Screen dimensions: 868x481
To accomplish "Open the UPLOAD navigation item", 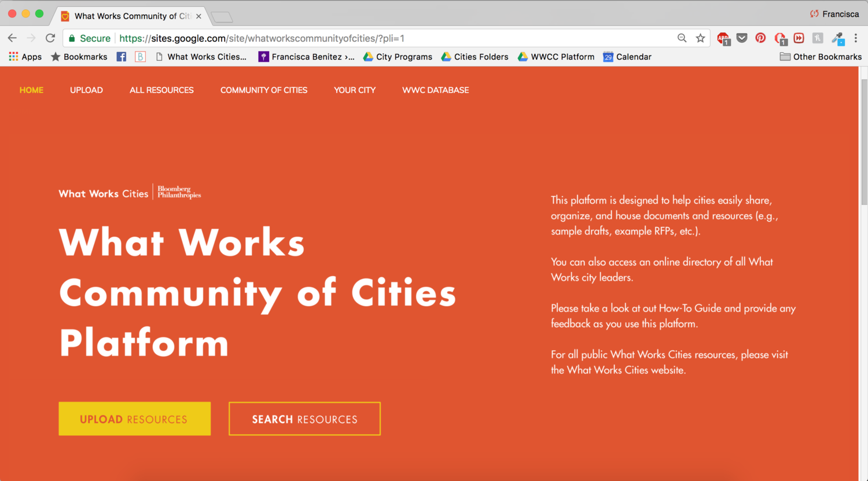I will pos(86,90).
